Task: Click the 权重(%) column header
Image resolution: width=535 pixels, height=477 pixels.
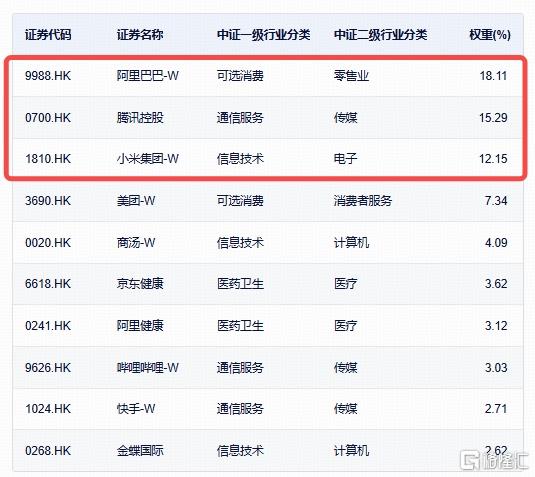Action: click(x=490, y=34)
